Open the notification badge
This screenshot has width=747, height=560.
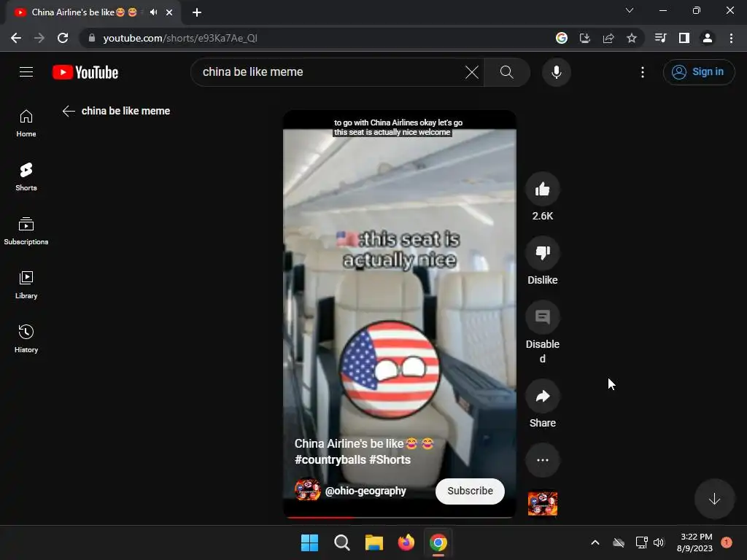click(727, 542)
